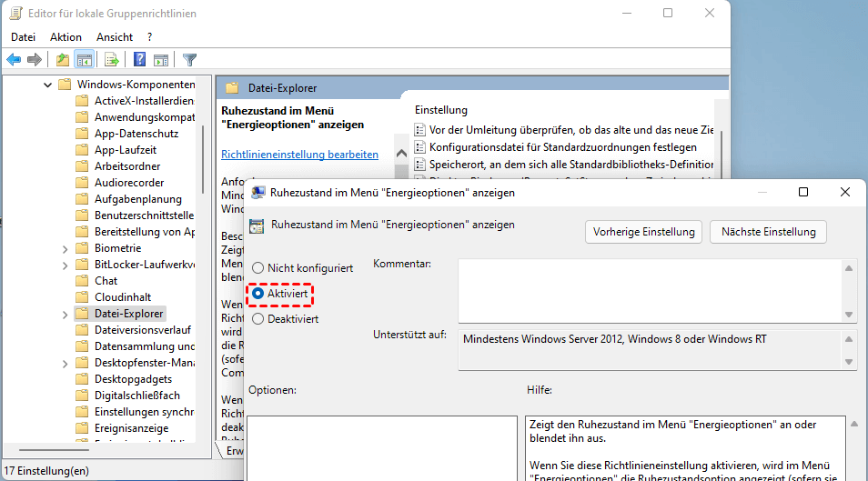This screenshot has width=868, height=481.
Task: Select the 'Deaktiviert' radio button
Action: tap(258, 319)
